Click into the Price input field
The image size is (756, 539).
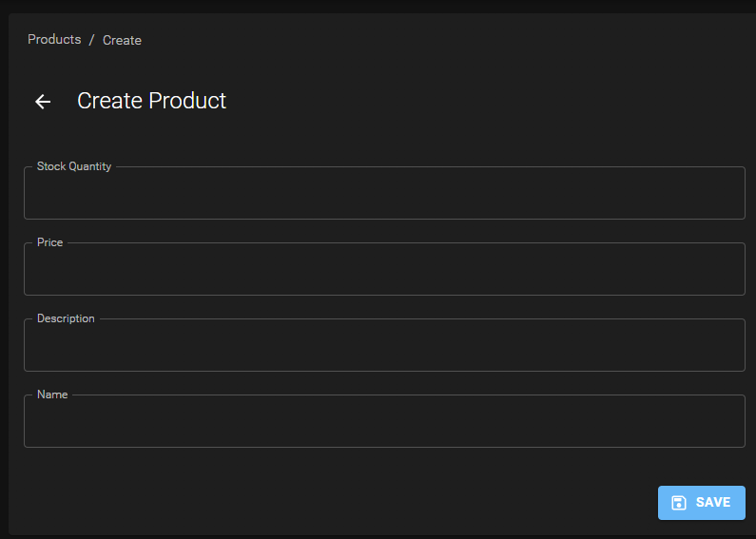pos(384,270)
